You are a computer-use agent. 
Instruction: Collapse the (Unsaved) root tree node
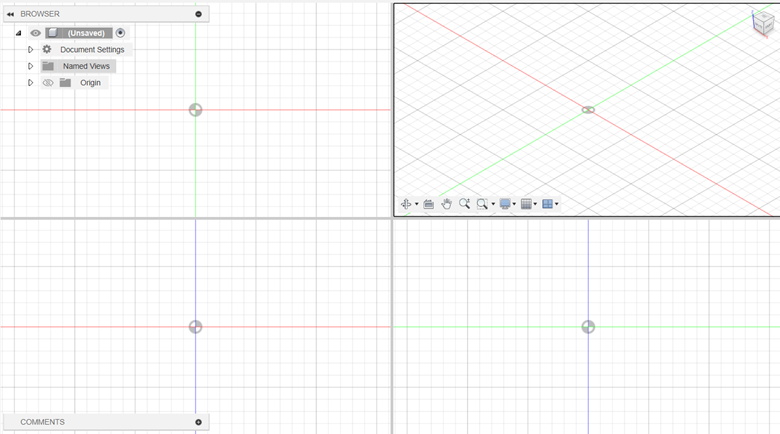(x=19, y=33)
